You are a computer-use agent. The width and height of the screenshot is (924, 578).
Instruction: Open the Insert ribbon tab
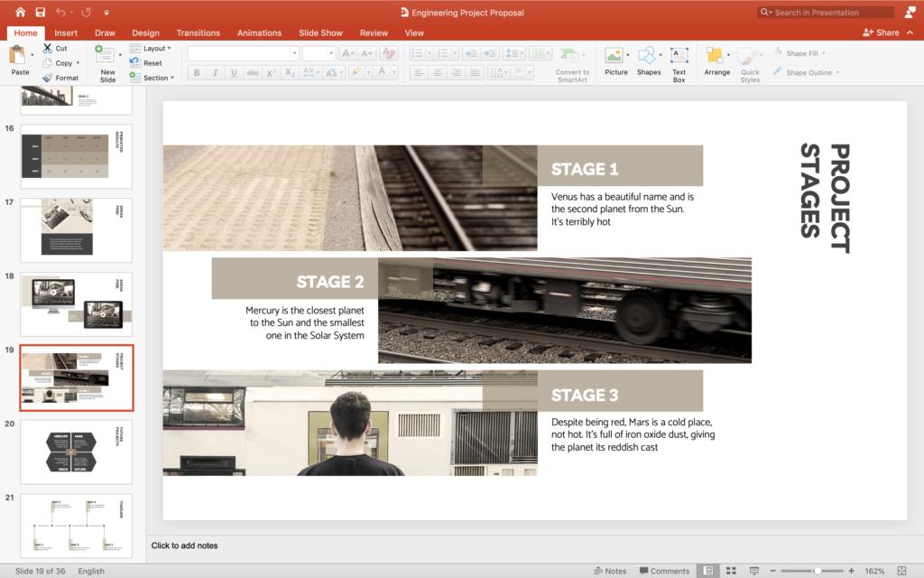click(66, 33)
